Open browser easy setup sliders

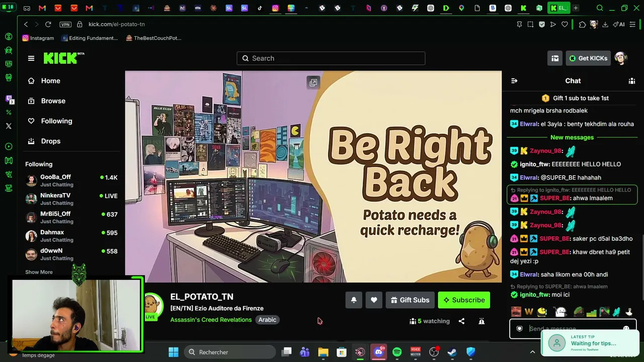tap(633, 24)
